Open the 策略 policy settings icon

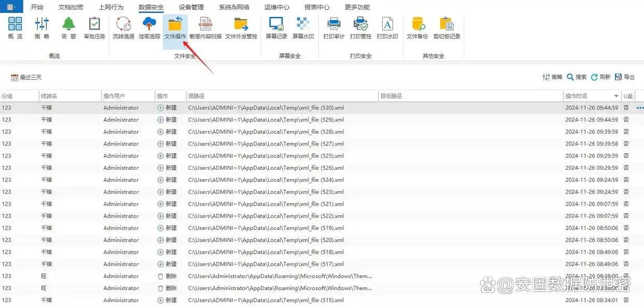tap(42, 28)
